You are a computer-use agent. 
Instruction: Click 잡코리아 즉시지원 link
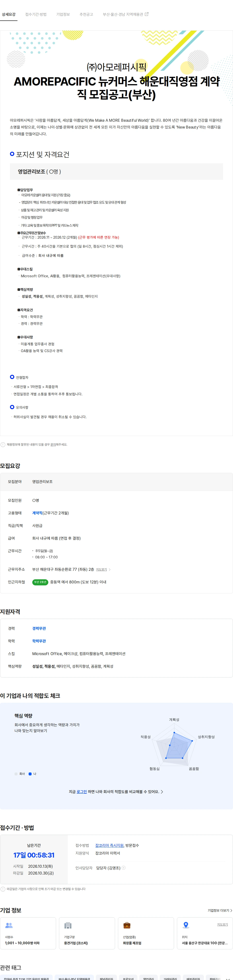click(x=109, y=845)
